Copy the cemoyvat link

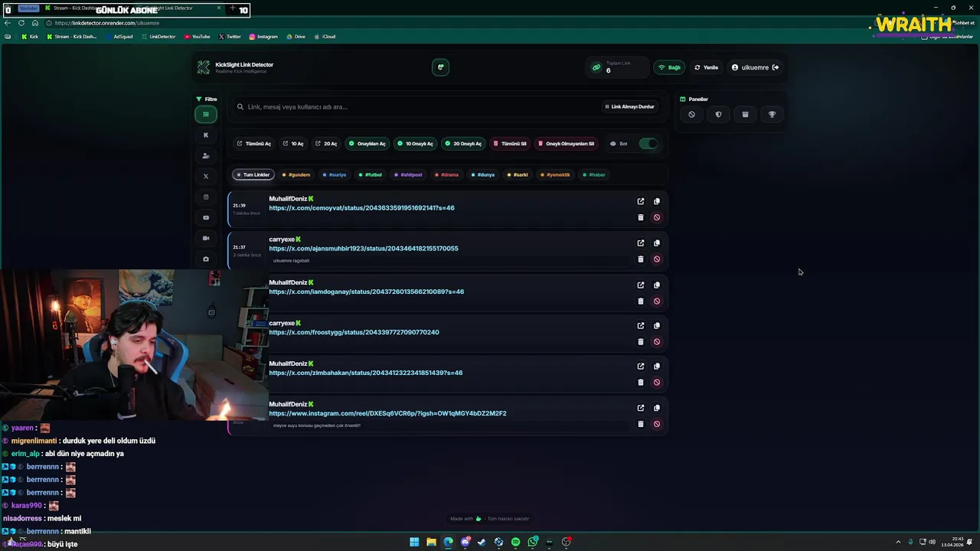(x=656, y=201)
